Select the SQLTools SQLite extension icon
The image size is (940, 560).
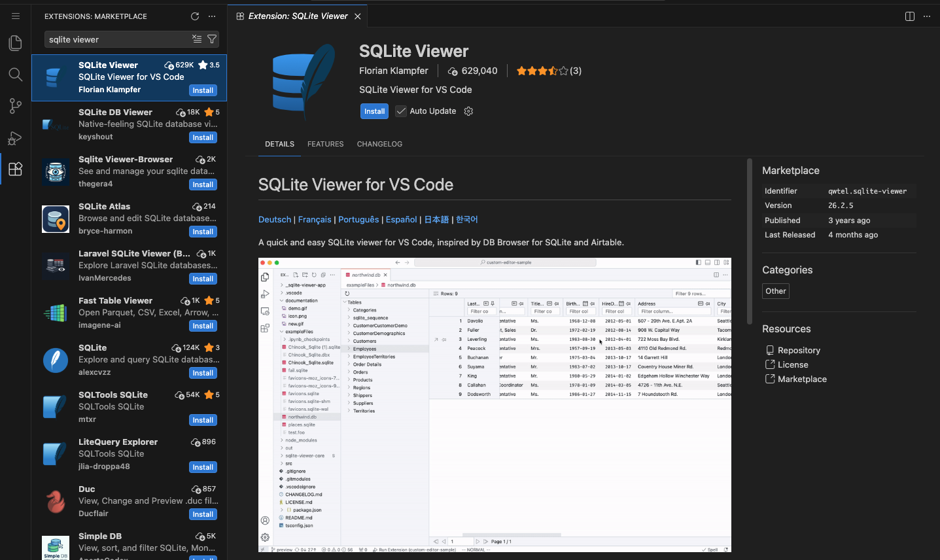tap(56, 407)
